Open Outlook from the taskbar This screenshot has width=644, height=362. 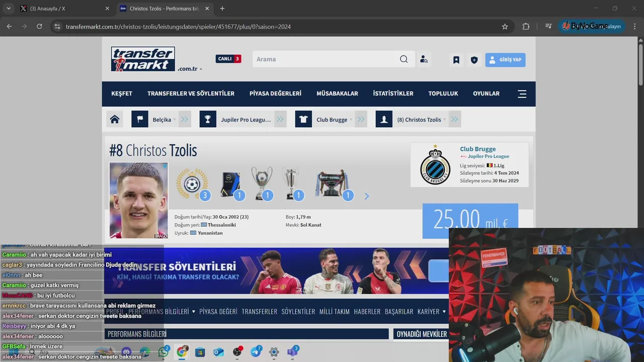point(218,352)
